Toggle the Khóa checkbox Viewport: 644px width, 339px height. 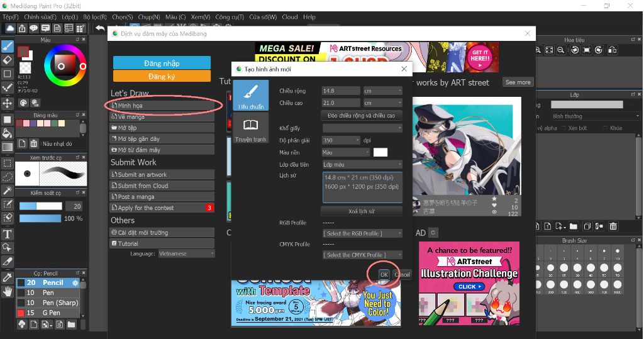606,128
